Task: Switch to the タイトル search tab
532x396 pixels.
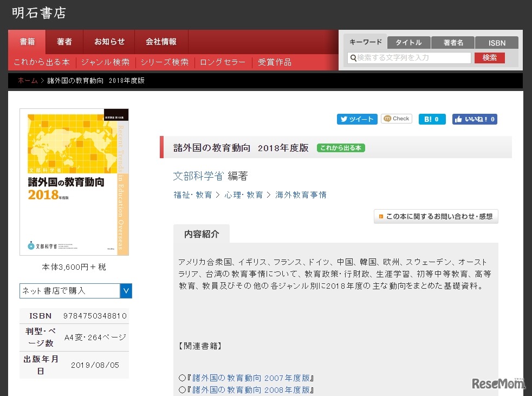Action: (408, 43)
